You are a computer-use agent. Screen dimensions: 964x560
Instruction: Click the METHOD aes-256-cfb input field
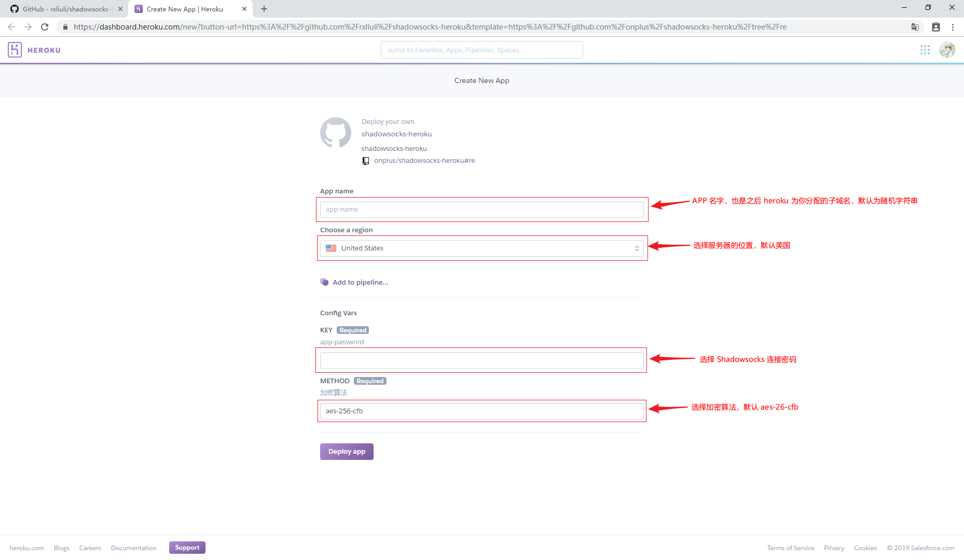482,411
